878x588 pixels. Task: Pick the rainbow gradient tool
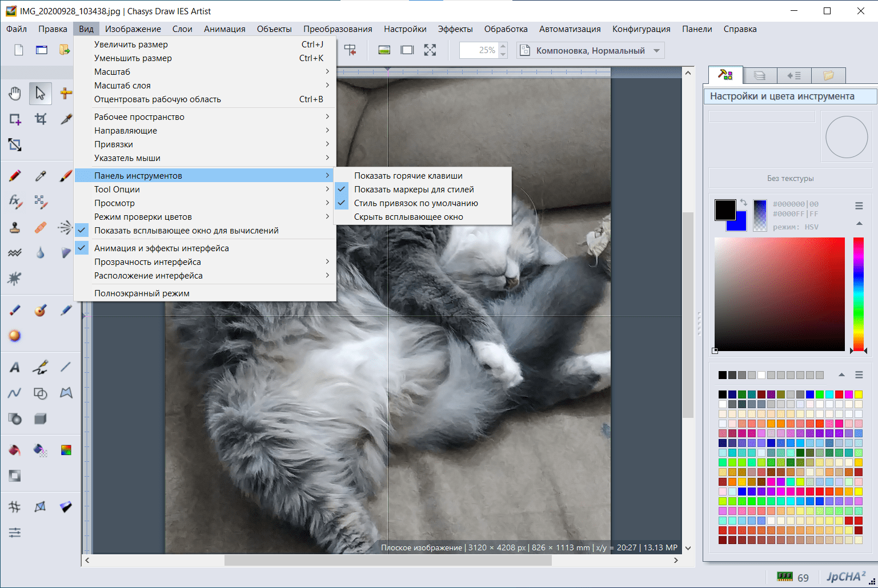(66, 450)
